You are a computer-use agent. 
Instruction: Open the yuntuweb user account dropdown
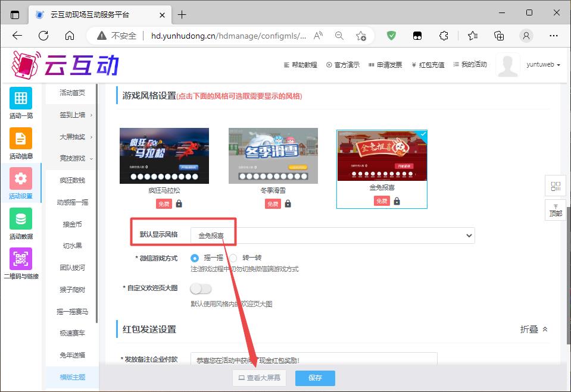(543, 65)
